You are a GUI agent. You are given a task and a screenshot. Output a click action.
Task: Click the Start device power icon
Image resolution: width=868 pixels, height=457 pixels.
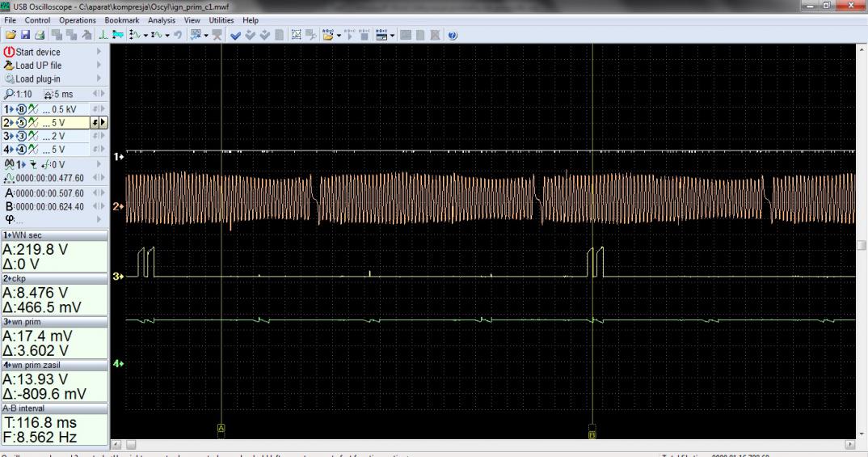[x=10, y=53]
